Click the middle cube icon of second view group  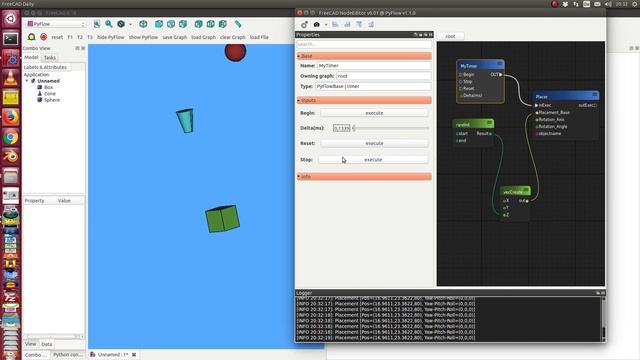[x=211, y=24]
